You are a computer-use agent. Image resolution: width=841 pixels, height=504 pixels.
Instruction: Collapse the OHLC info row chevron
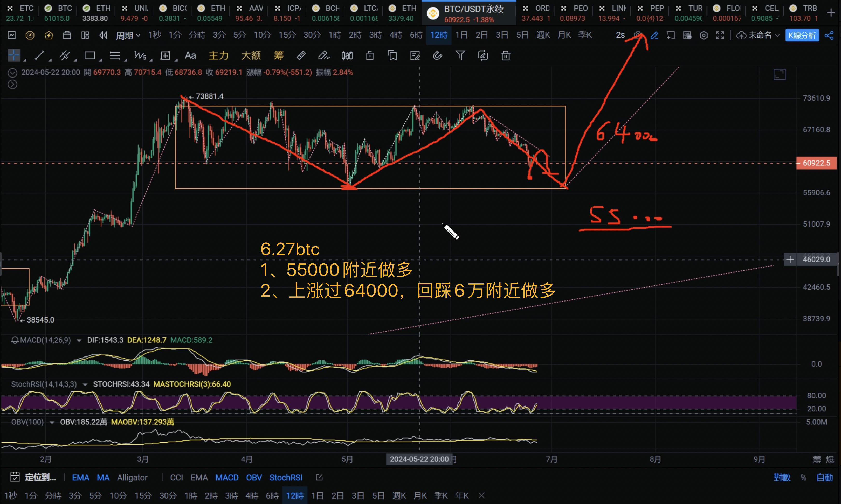point(12,73)
